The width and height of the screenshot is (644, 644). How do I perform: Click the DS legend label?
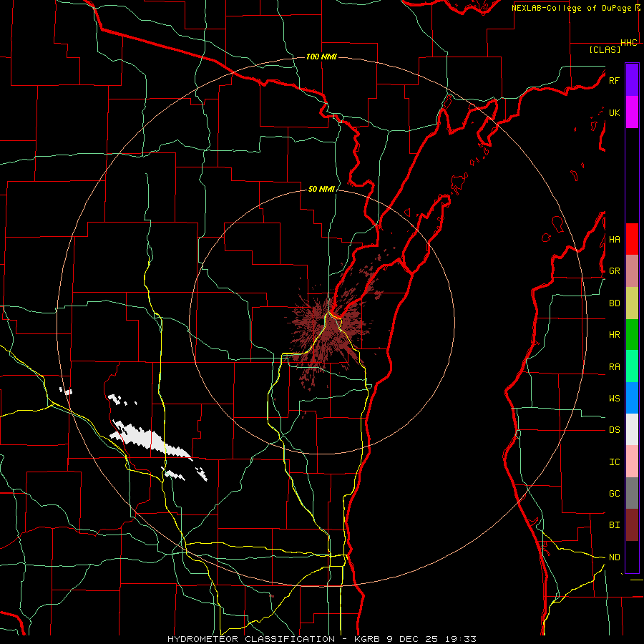tap(614, 430)
